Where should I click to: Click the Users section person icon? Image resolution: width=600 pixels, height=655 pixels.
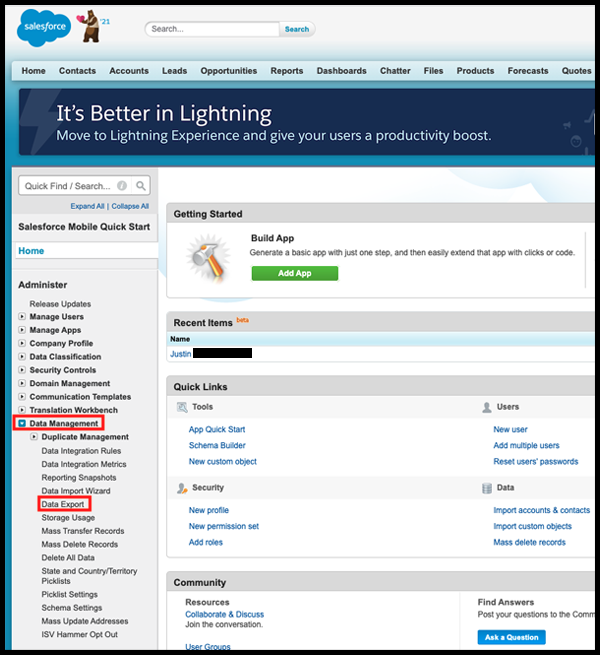(487, 408)
